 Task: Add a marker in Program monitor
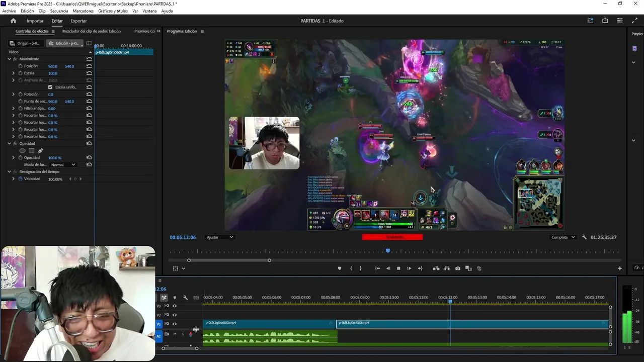340,268
